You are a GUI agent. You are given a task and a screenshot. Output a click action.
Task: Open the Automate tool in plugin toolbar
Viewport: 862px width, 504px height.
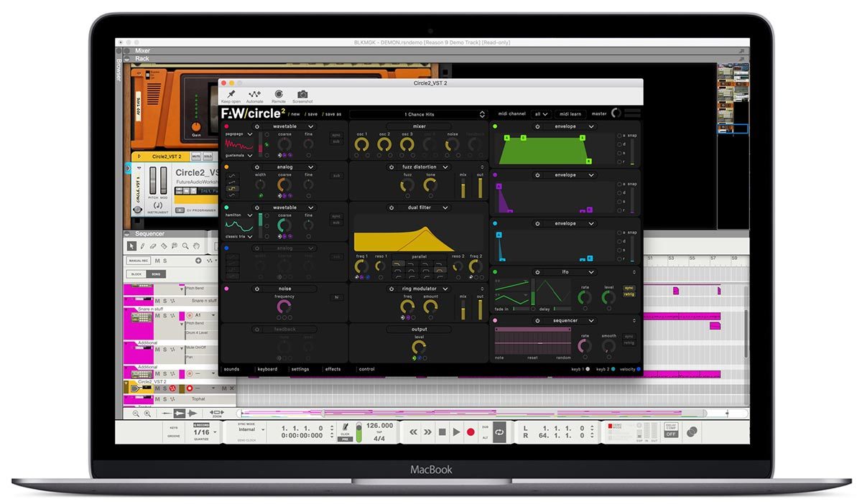(254, 94)
